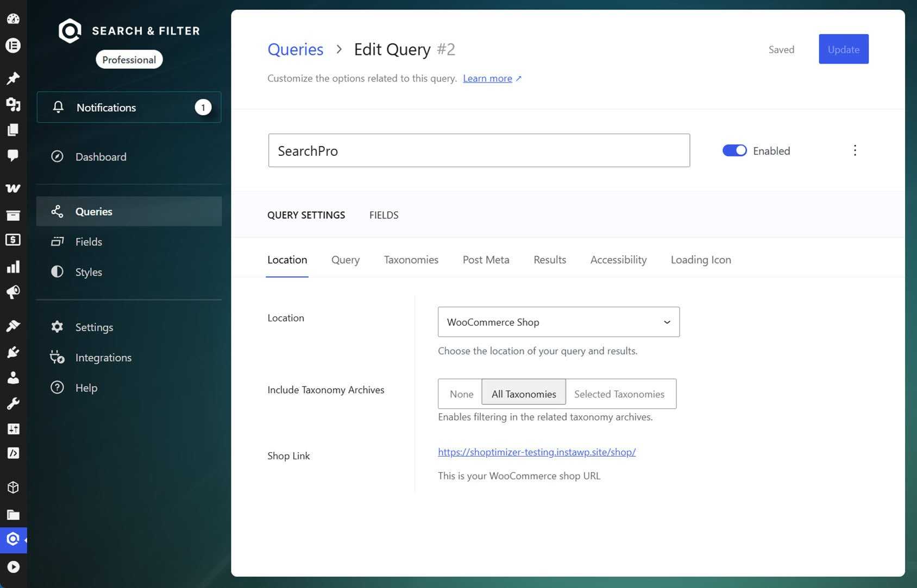Viewport: 917px width, 588px height.
Task: Collapse menu with circular play icon
Action: click(13, 567)
